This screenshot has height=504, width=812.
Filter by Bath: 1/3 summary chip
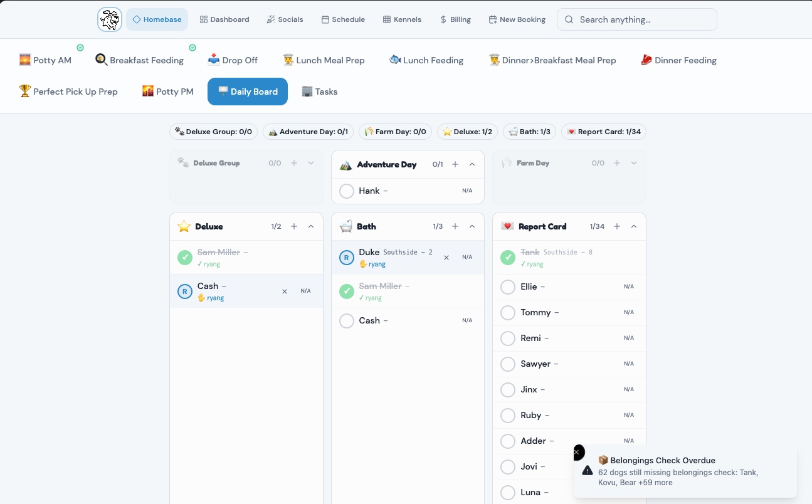coord(529,132)
